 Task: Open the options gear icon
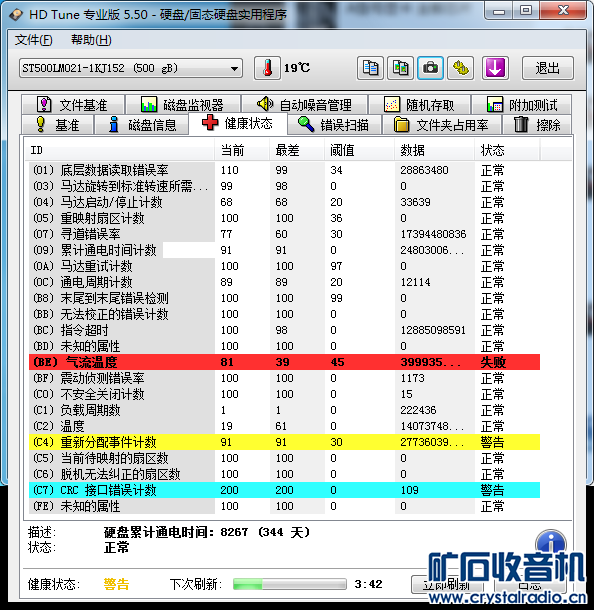461,68
